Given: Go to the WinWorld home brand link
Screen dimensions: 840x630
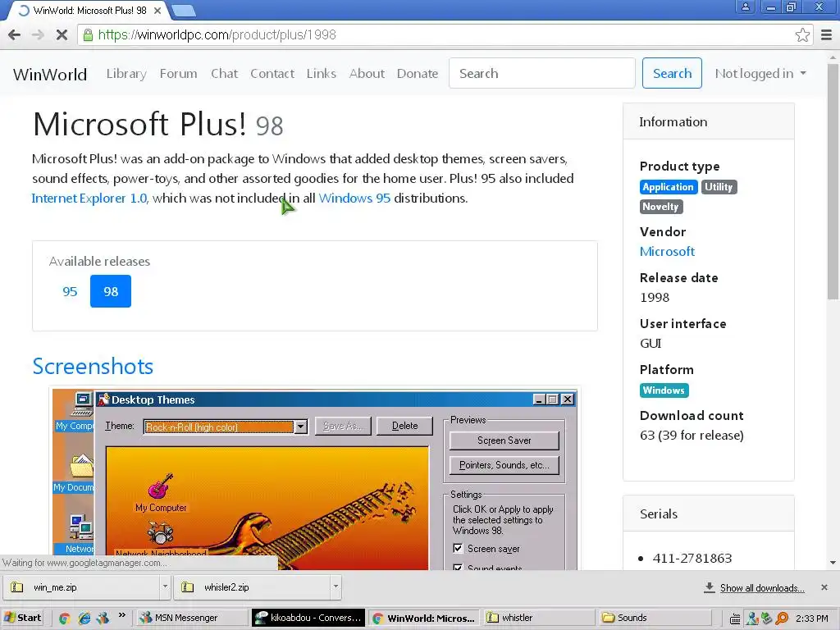Looking at the screenshot, I should pos(50,74).
